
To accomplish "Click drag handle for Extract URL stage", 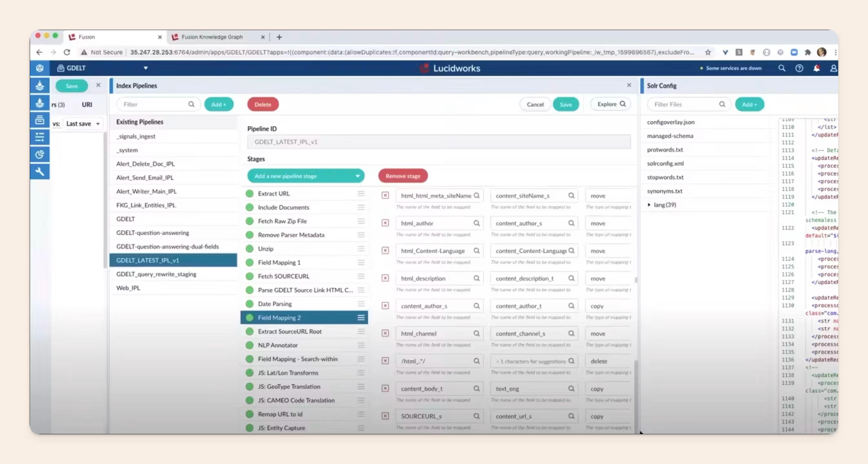I will (x=361, y=194).
